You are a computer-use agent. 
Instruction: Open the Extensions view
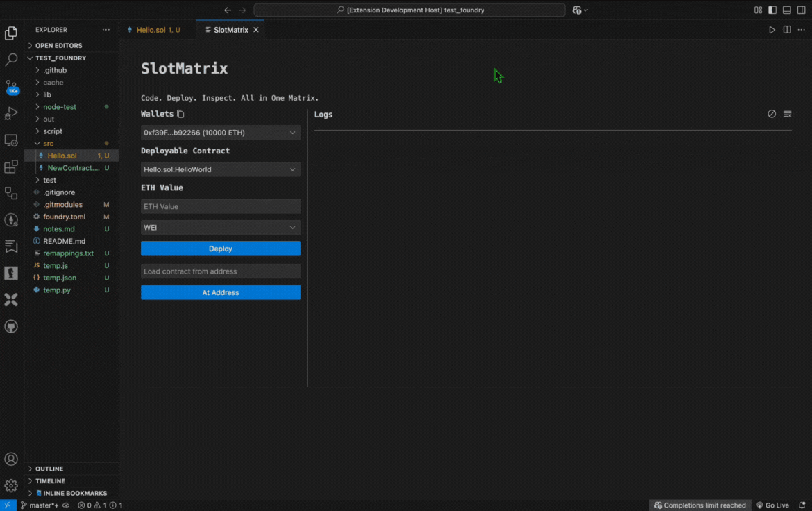point(11,167)
